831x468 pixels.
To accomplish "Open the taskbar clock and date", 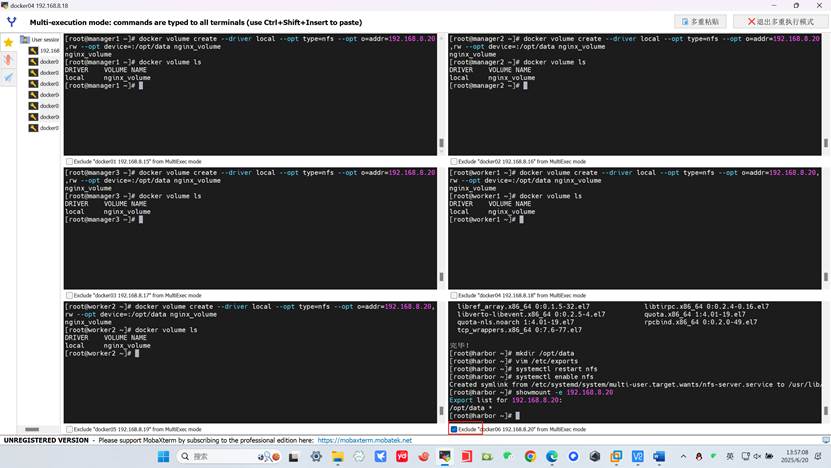I will (797, 456).
